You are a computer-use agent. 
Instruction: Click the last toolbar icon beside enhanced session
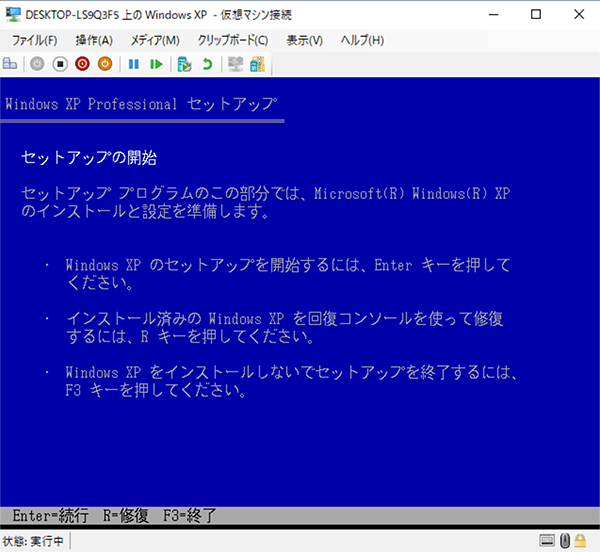click(x=258, y=64)
